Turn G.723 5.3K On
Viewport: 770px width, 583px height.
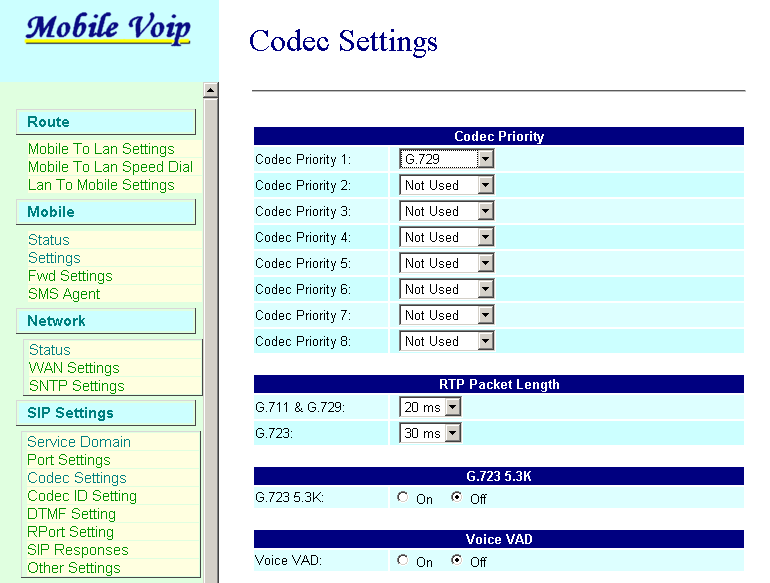point(403,498)
